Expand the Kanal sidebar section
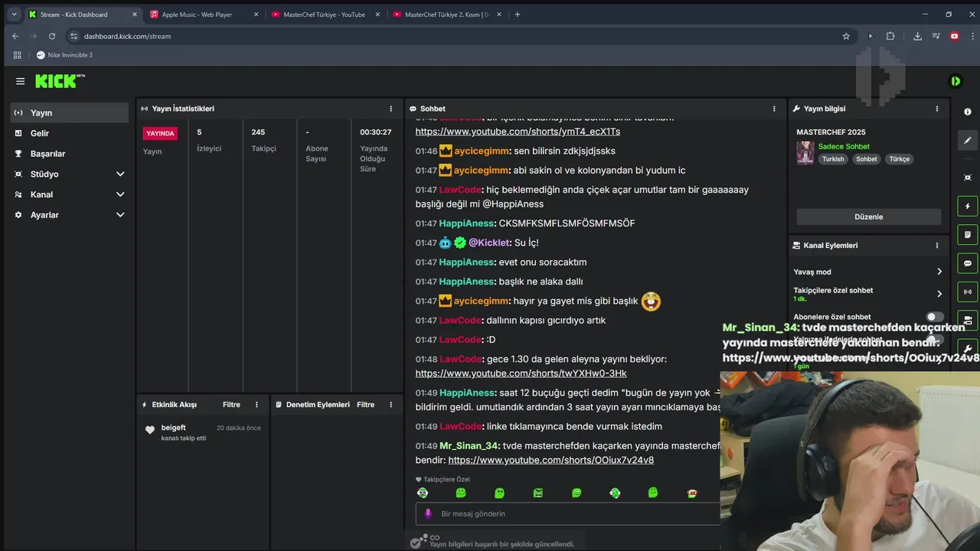 tap(120, 194)
